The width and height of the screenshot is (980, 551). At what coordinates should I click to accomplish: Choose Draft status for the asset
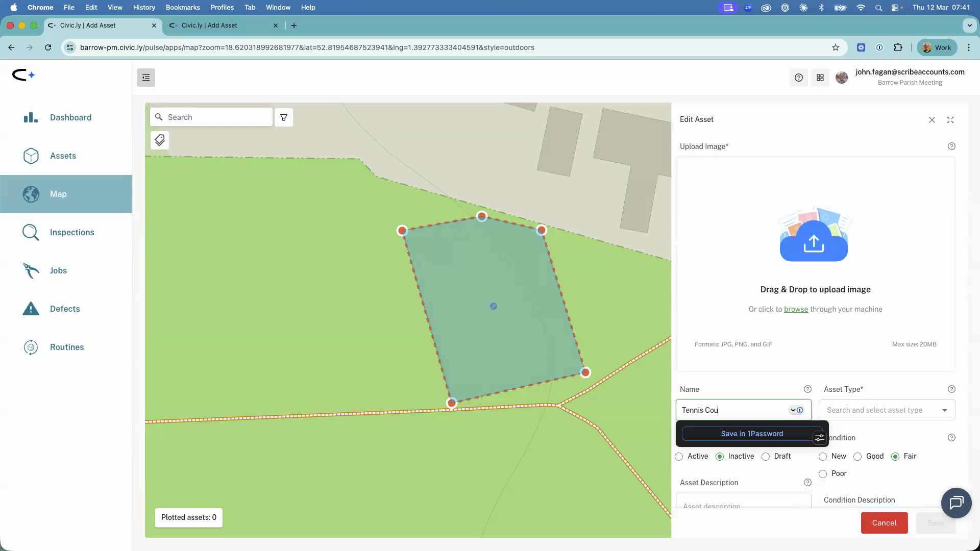(x=765, y=457)
